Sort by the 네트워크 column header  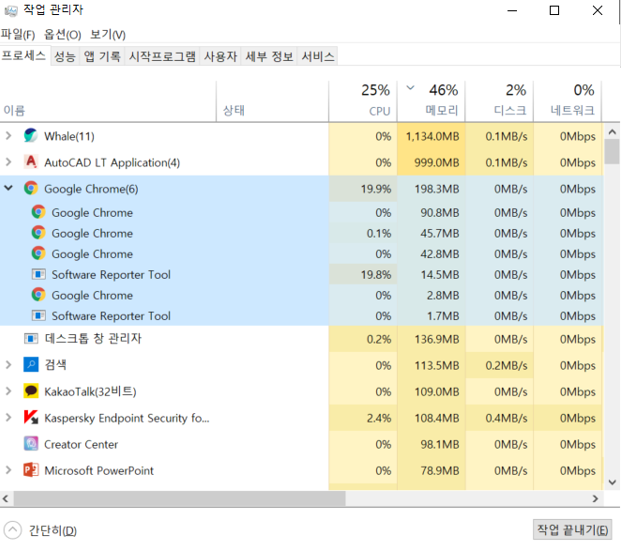568,101
